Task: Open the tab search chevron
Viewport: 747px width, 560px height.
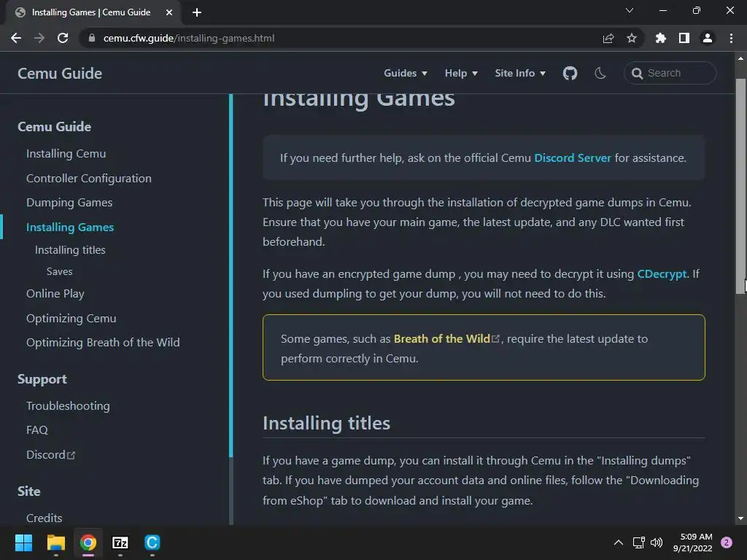Action: pyautogui.click(x=630, y=10)
